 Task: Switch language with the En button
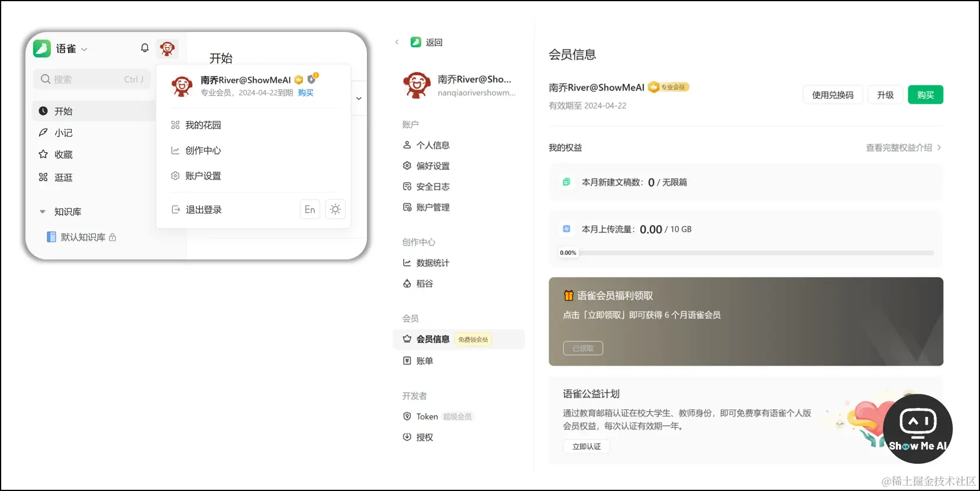[x=310, y=209]
